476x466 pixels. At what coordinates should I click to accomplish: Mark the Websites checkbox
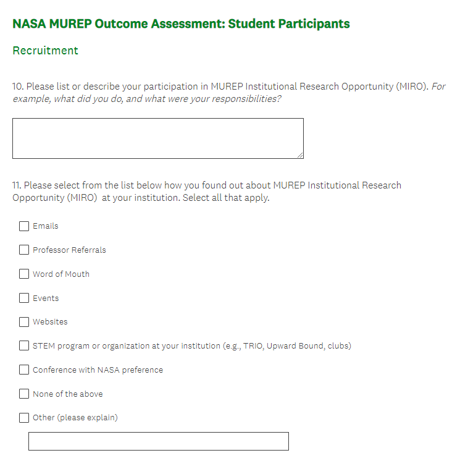[x=24, y=322]
